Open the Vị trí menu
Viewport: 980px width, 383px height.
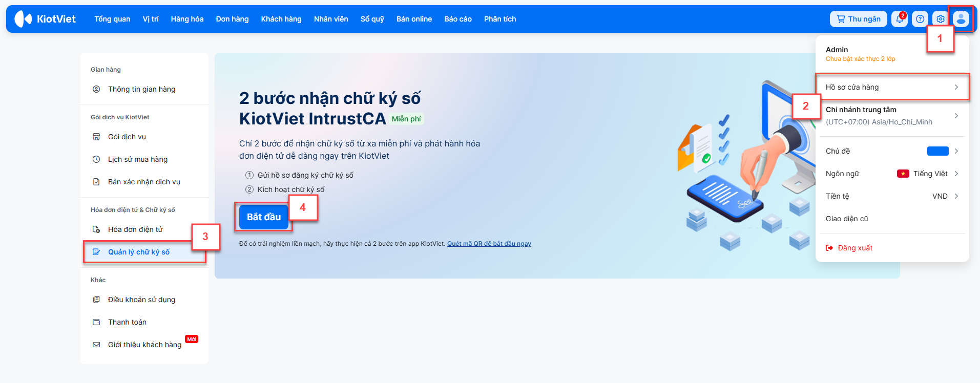[151, 19]
